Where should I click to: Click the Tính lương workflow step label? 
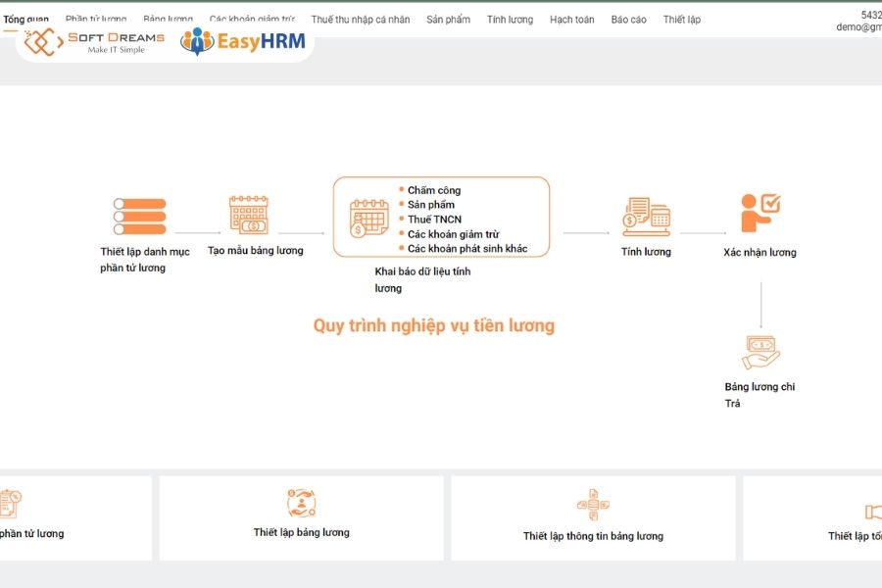647,252
